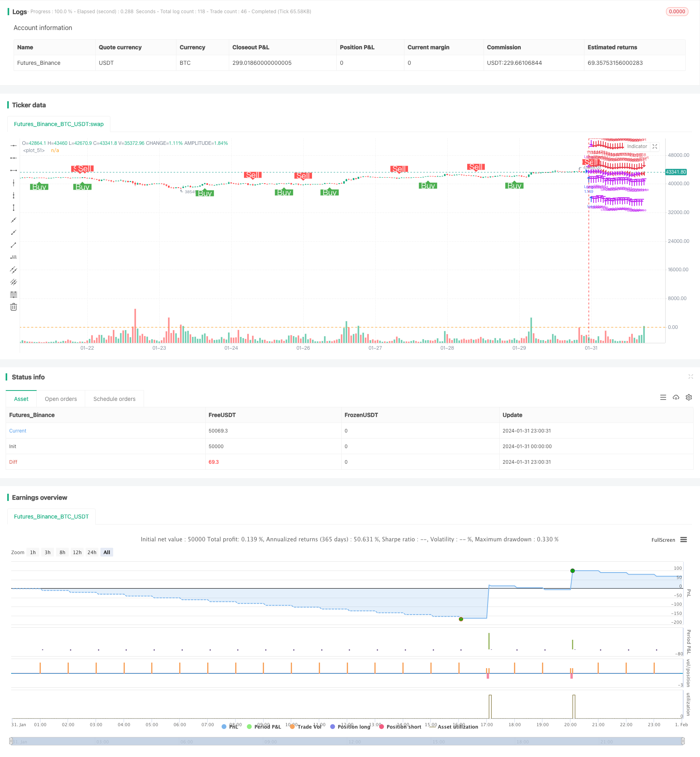The height and width of the screenshot is (757, 700).
Task: Click the download icon in Status info
Action: click(x=676, y=397)
